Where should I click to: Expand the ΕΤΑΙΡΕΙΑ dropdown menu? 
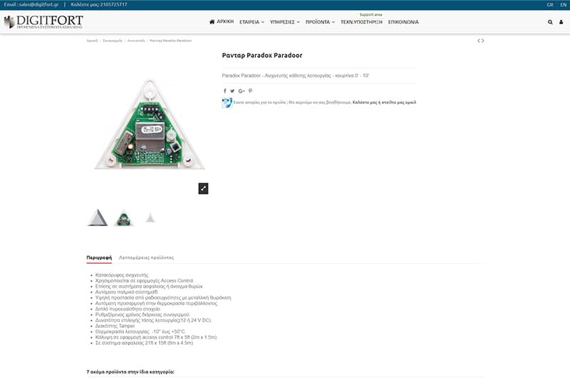click(x=252, y=22)
